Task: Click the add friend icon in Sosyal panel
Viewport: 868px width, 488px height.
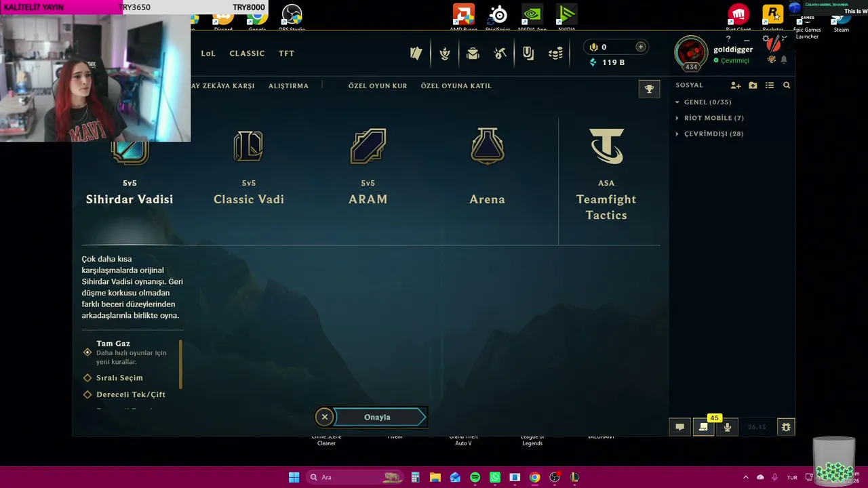Action: pos(736,85)
